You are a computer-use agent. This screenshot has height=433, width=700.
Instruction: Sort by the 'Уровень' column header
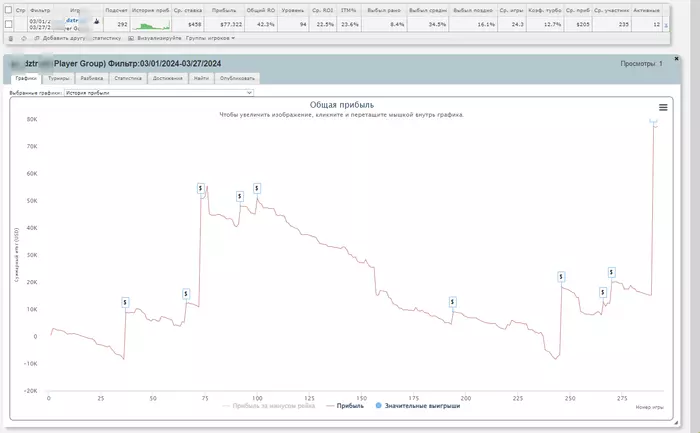[293, 10]
